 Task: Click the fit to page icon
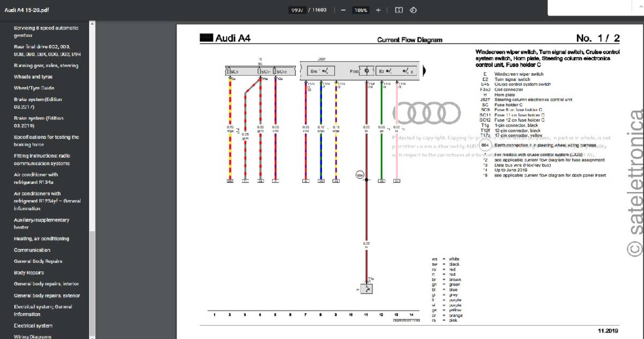point(399,10)
